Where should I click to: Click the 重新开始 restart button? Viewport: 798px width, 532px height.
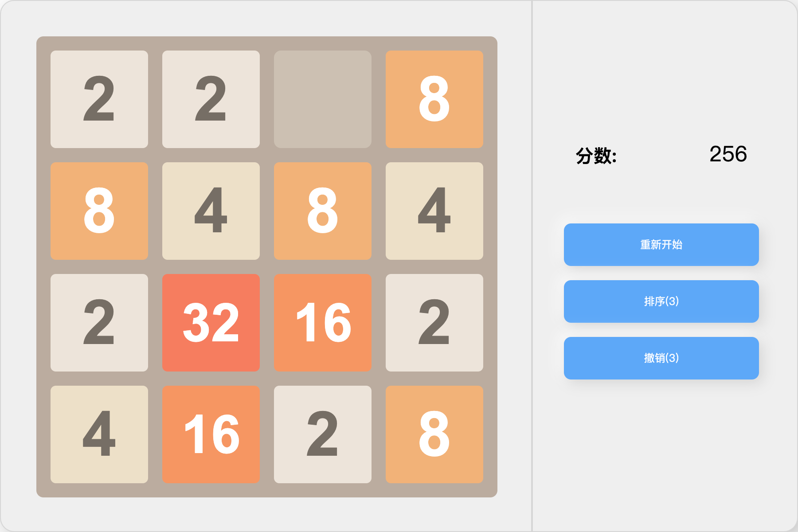(661, 245)
